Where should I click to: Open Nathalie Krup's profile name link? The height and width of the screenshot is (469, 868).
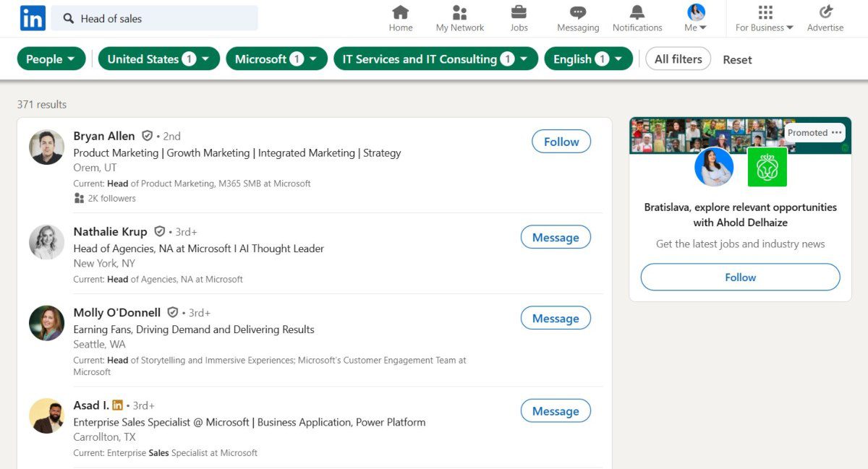pos(110,232)
